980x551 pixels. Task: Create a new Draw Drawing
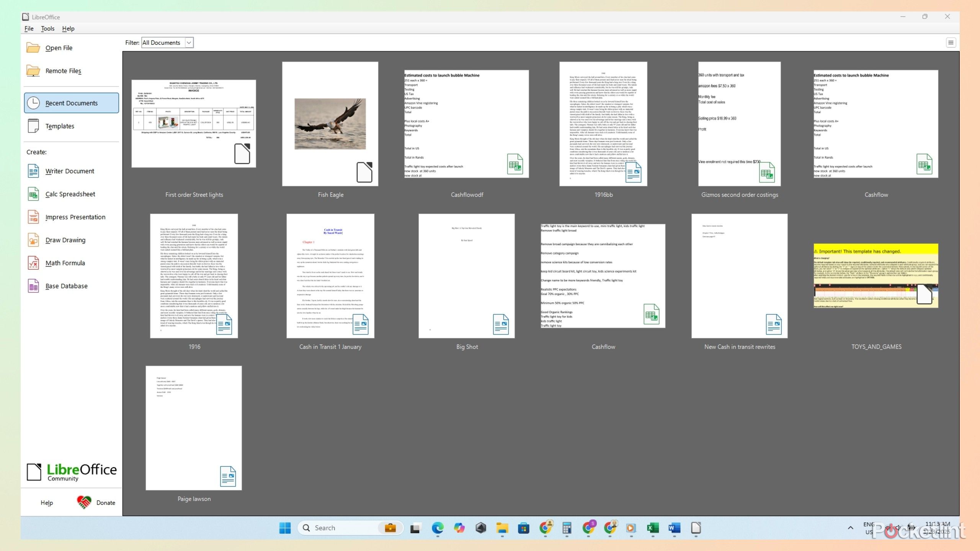65,240
